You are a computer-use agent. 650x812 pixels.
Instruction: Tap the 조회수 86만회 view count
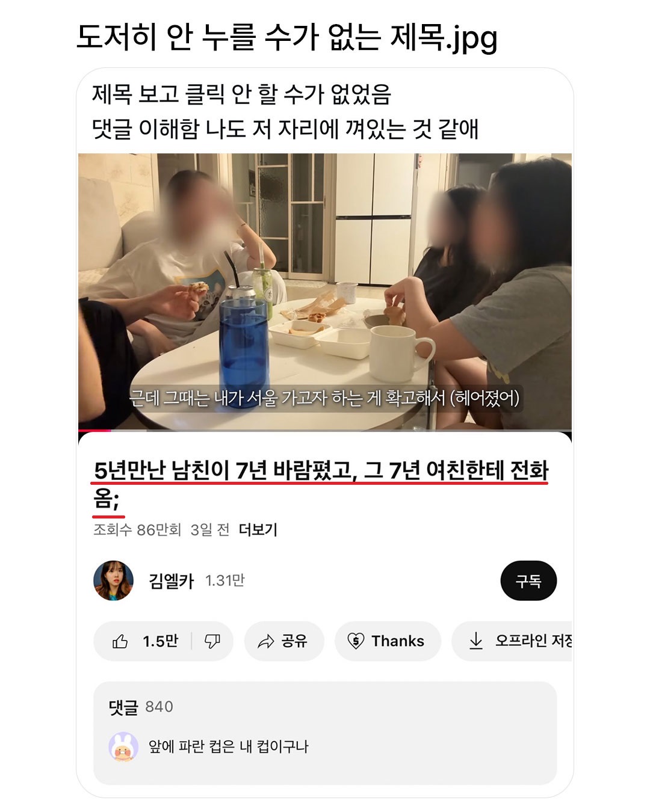click(x=137, y=530)
